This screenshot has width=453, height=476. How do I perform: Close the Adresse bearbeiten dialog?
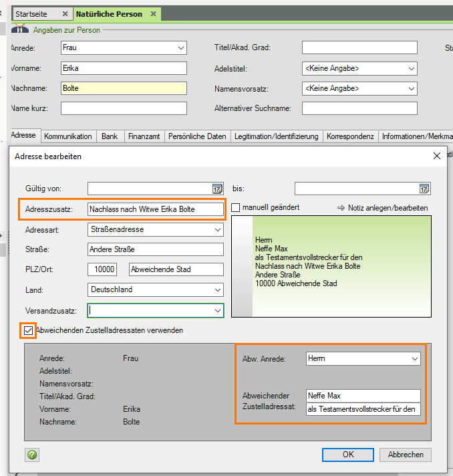pos(436,156)
